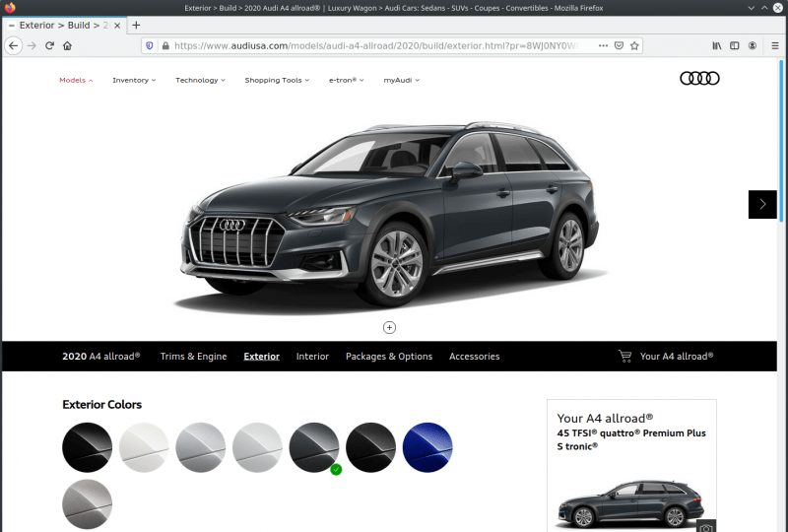Image resolution: width=788 pixels, height=532 pixels.
Task: Close the Exterior > Build tab
Action: [x=117, y=26]
